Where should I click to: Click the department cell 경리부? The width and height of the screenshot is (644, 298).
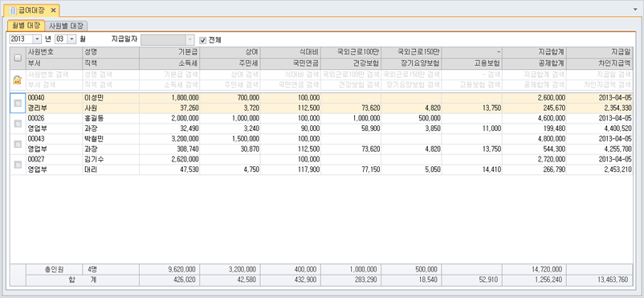click(55, 108)
